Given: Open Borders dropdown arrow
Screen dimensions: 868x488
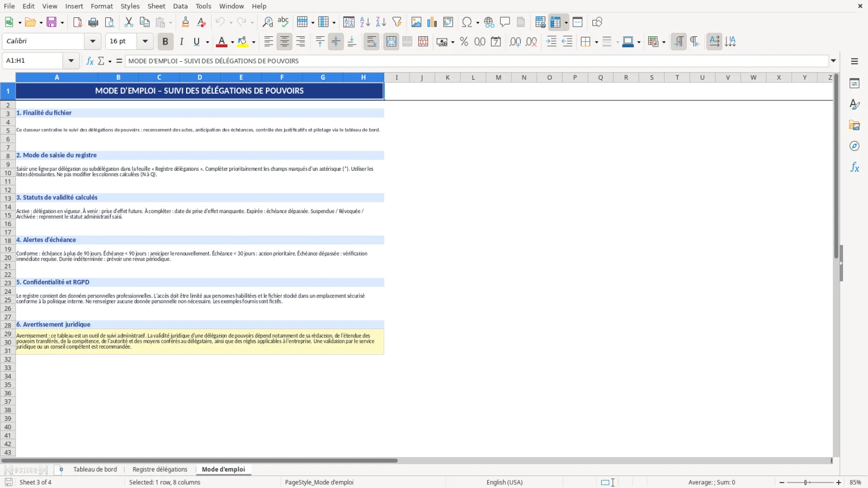Looking at the screenshot, I should coord(596,42).
